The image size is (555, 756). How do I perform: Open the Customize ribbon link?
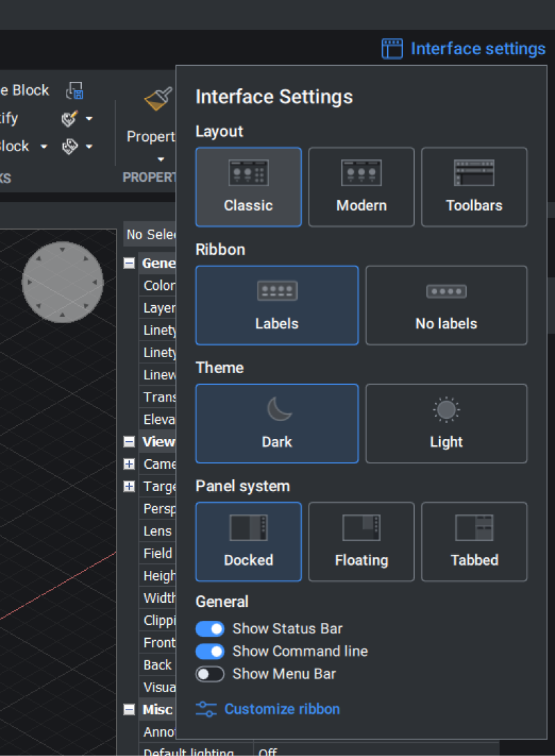tap(282, 709)
